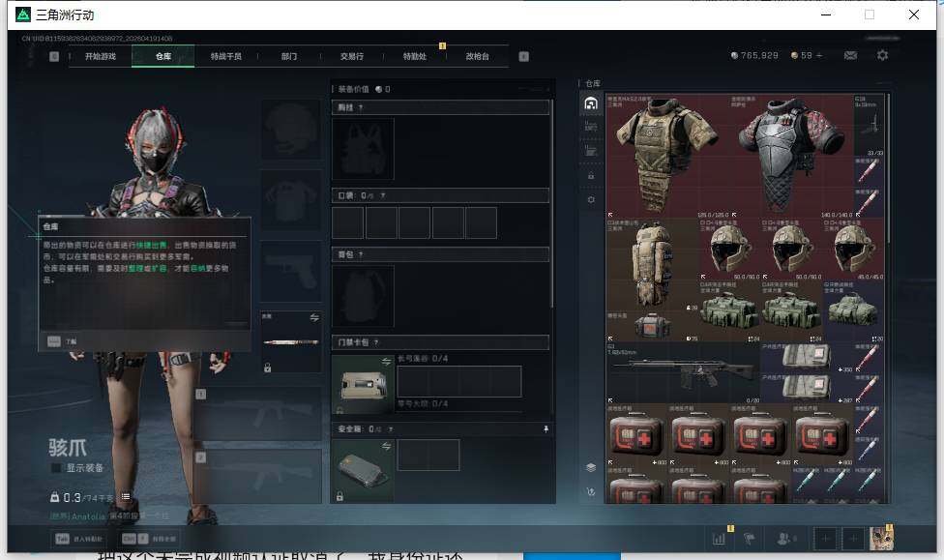The image size is (944, 560).
Task: Click swap icon on the key card case
Action: pos(386,362)
